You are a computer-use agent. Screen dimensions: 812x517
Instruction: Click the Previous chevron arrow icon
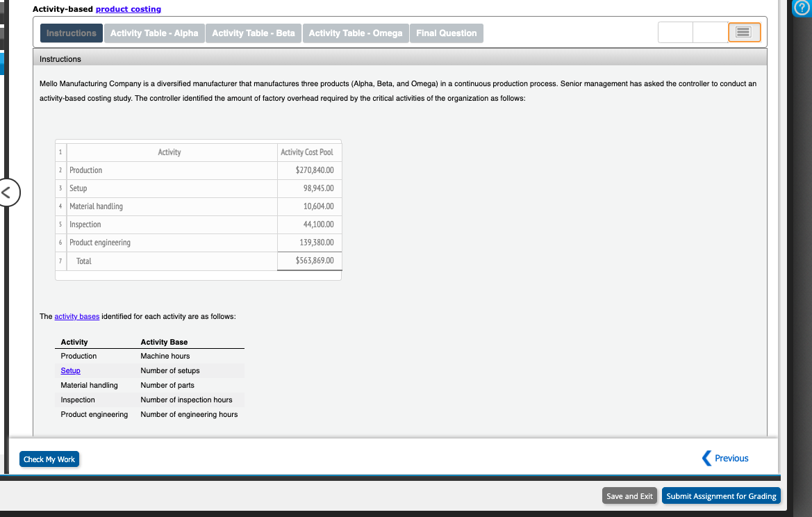click(x=706, y=458)
